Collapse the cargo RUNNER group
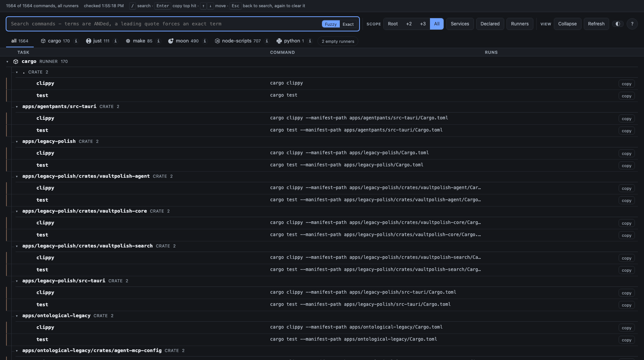 pyautogui.click(x=7, y=62)
